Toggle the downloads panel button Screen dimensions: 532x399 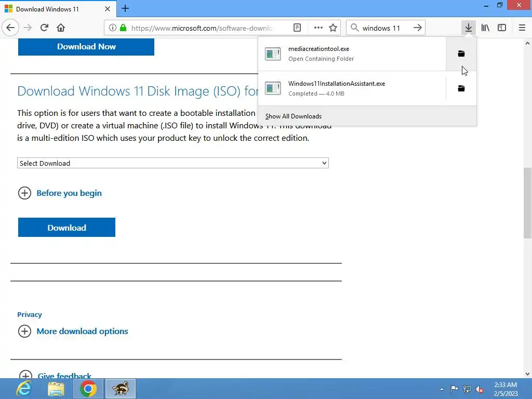coord(469,28)
